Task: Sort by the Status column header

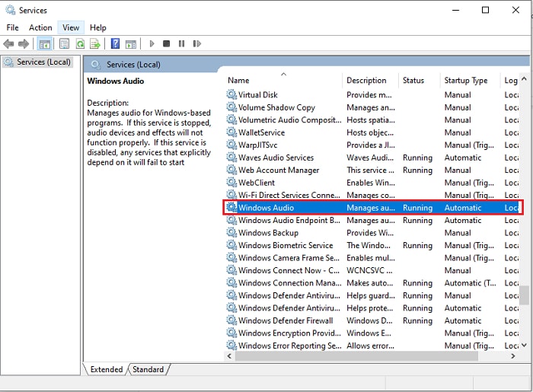Action: (419, 80)
